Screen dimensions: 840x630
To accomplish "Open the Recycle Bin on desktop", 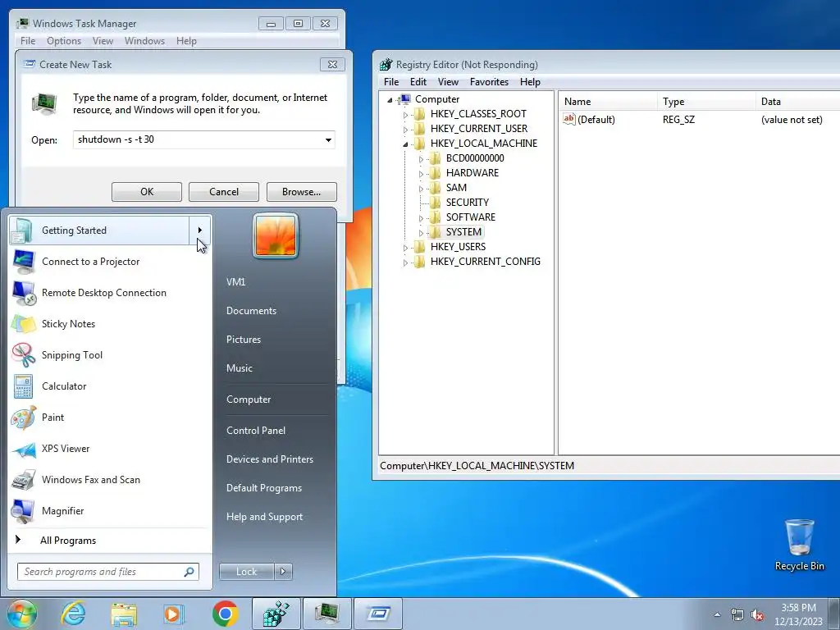I will tap(799, 546).
